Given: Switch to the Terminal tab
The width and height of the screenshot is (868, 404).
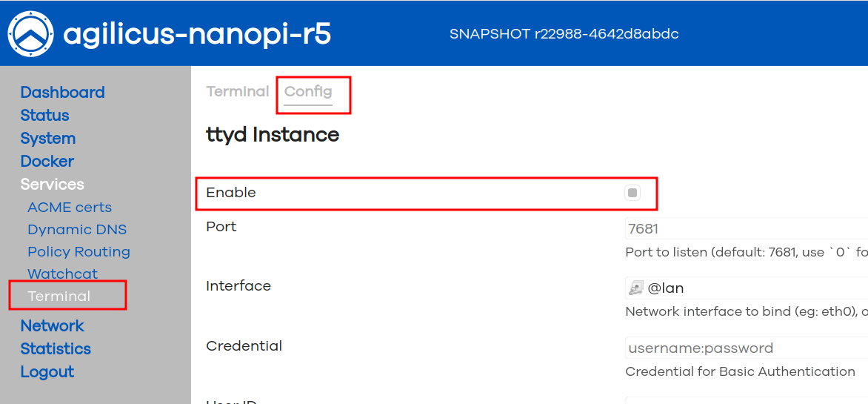Looking at the screenshot, I should [237, 92].
